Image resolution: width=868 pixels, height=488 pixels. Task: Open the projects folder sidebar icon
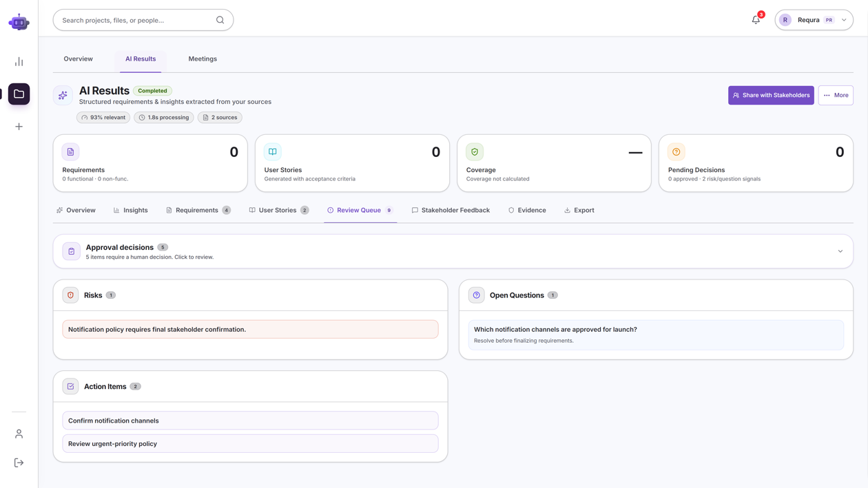pyautogui.click(x=19, y=94)
